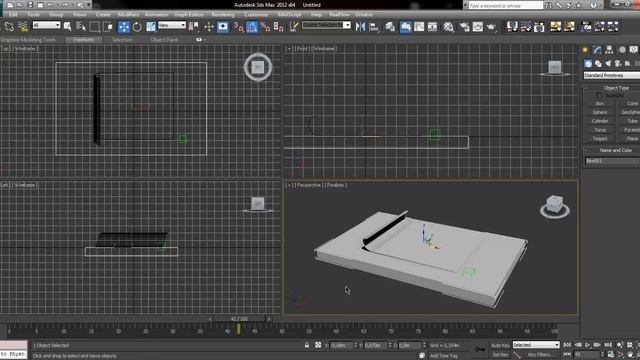Open the reference coordinate 'View' dropdown
Screen dimensions: 640x360
(172, 25)
